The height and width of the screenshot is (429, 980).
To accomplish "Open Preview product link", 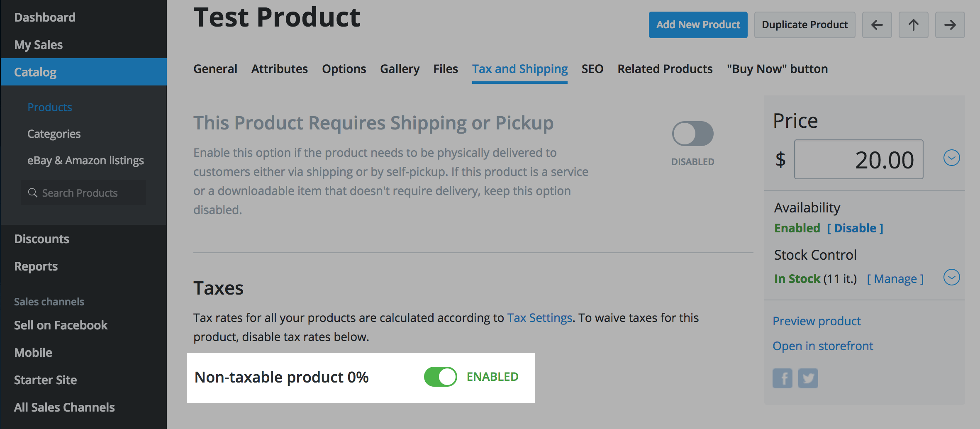I will coord(817,321).
